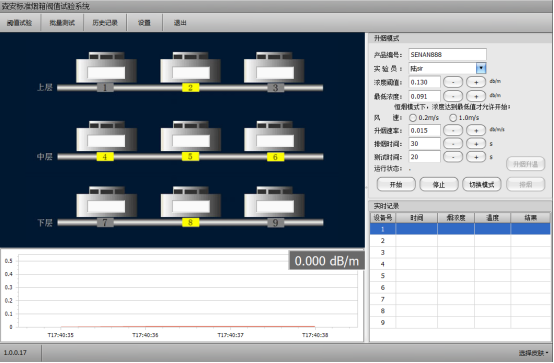Select smoke detector icon at position 1
This screenshot has width=554, height=363.
(x=106, y=67)
